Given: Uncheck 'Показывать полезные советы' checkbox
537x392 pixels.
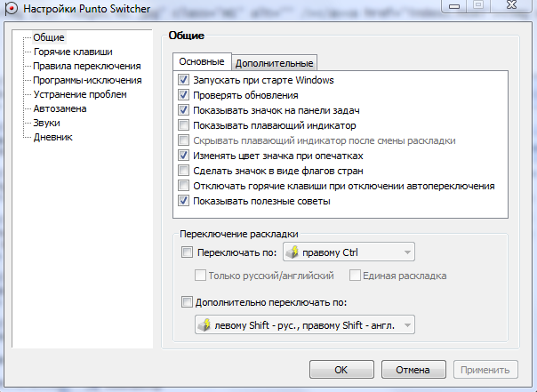Looking at the screenshot, I should (x=183, y=201).
